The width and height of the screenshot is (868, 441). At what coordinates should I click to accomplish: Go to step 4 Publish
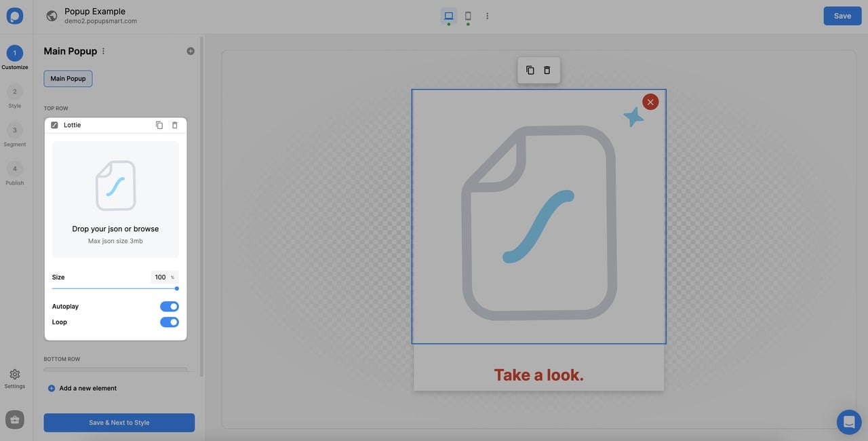(x=15, y=174)
